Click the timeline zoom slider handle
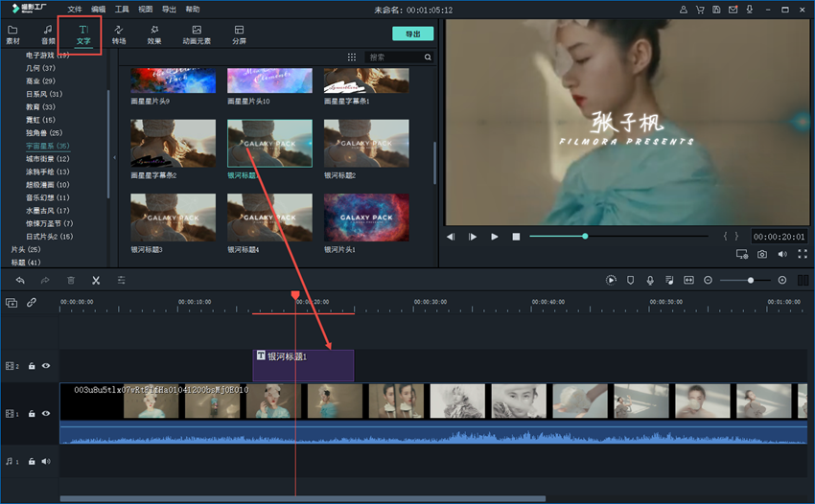Viewport: 815px width, 504px height. tap(751, 280)
